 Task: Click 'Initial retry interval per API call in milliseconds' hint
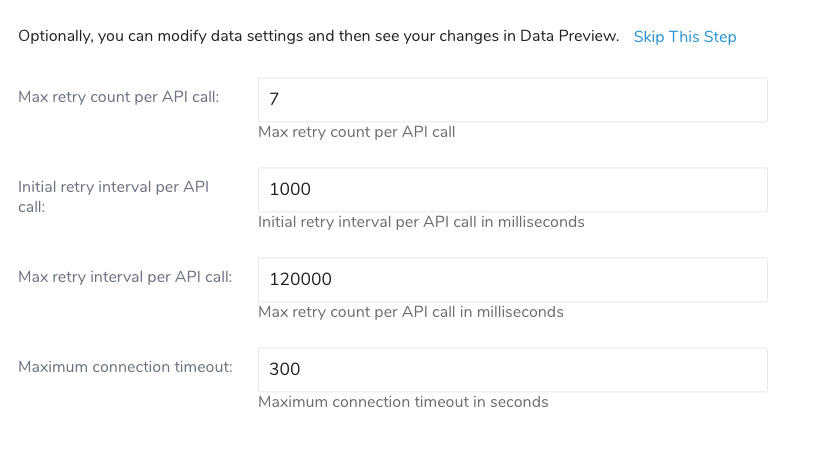pyautogui.click(x=421, y=222)
